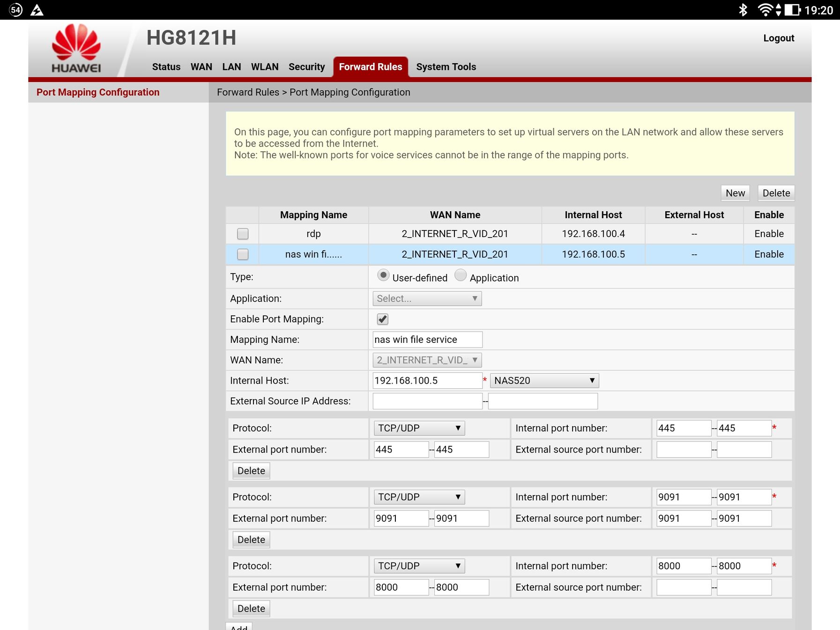
Task: Click the first External Source IP Address field
Action: (428, 401)
